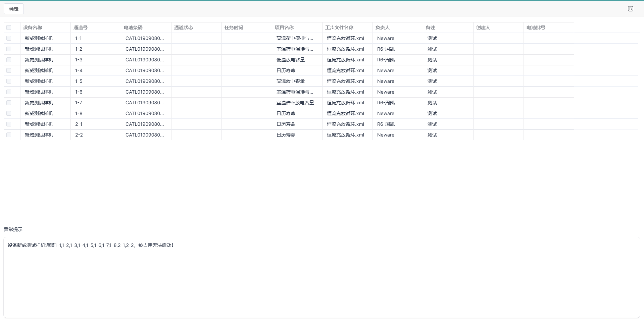Click device name 新威测试样机 in row 1-4
The width and height of the screenshot is (644, 319).
coord(39,70)
